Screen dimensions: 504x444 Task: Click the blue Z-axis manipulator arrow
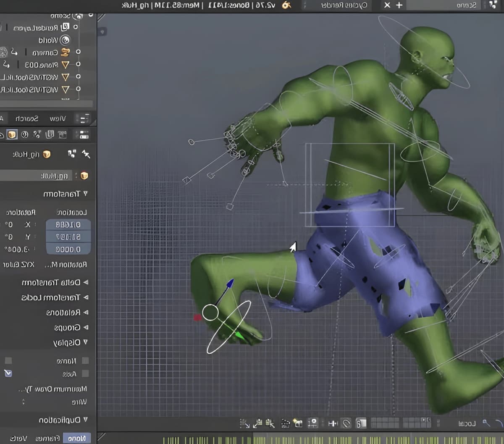229,284
